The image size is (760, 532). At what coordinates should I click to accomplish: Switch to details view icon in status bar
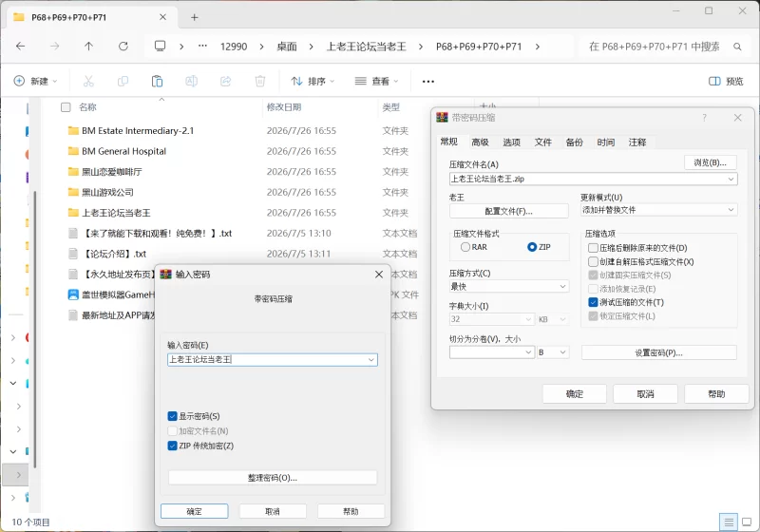click(x=729, y=522)
